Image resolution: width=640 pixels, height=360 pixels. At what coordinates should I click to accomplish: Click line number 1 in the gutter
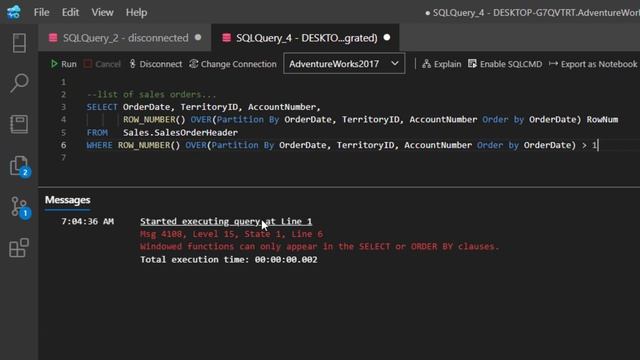tap(63, 82)
